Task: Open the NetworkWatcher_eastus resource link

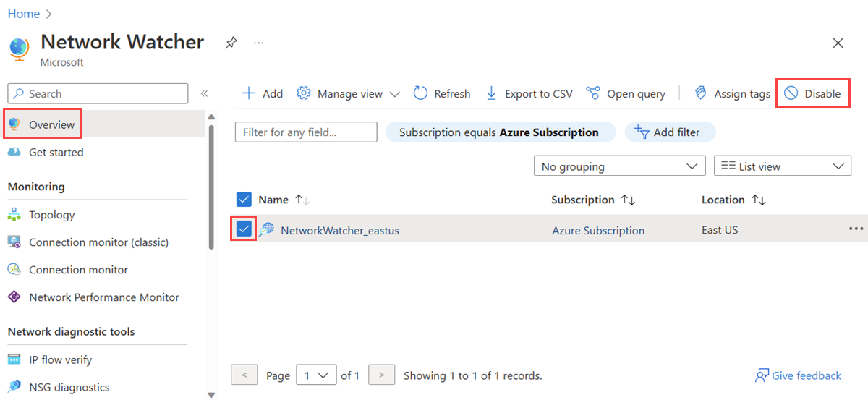Action: (340, 231)
